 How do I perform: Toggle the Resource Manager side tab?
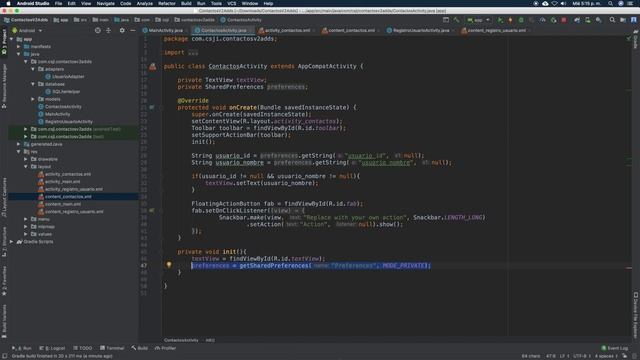click(x=4, y=86)
